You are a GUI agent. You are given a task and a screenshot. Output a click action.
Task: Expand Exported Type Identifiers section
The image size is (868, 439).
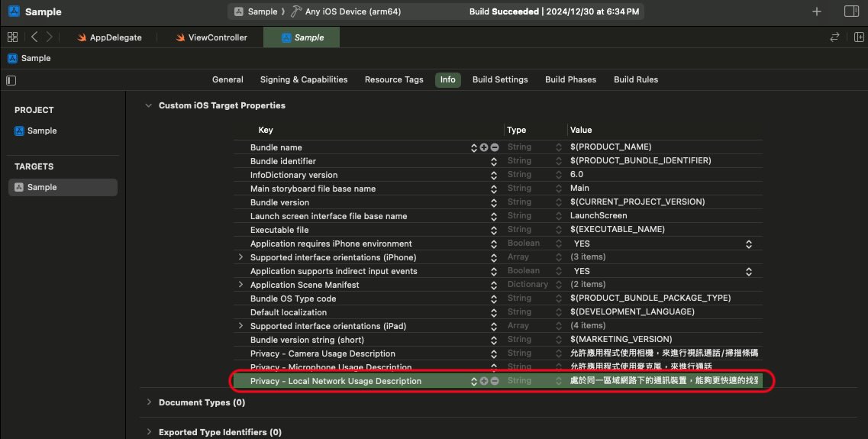pos(149,432)
